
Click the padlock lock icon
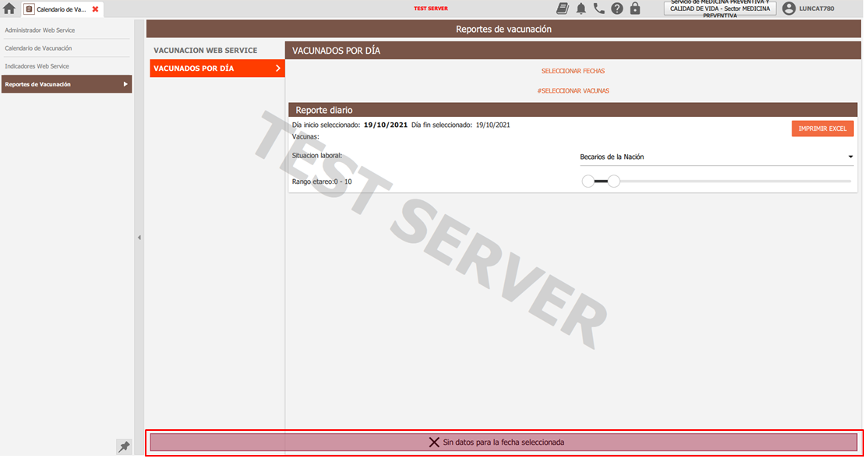click(x=635, y=9)
